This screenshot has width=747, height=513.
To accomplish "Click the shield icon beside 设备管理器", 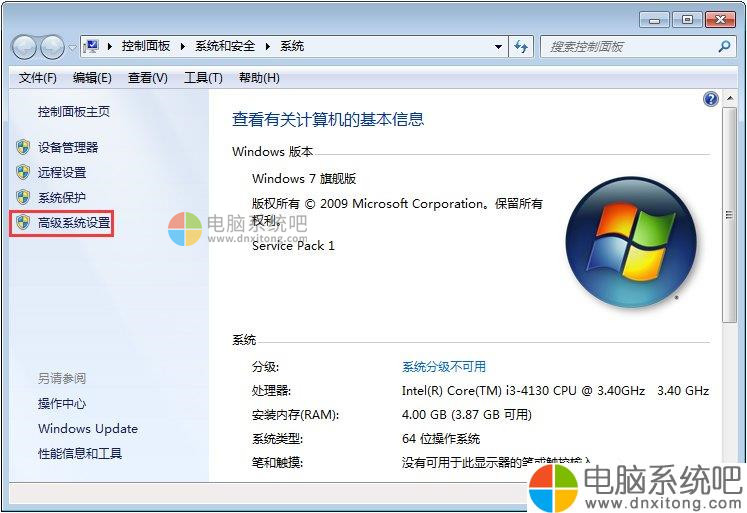I will tap(23, 147).
